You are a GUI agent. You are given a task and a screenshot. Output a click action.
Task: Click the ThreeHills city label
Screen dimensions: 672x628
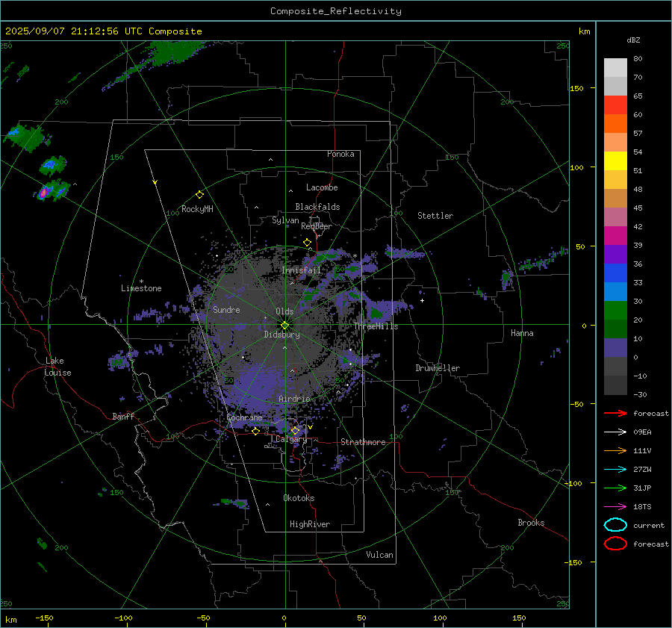[x=376, y=326]
